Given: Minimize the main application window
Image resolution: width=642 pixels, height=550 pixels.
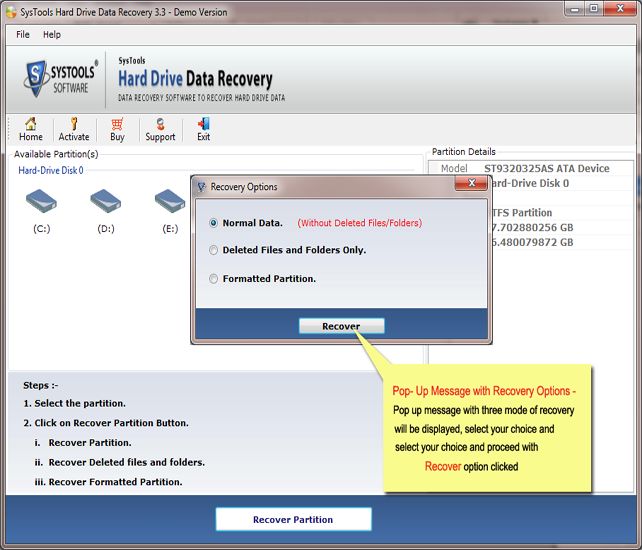Looking at the screenshot, I should pos(575,9).
